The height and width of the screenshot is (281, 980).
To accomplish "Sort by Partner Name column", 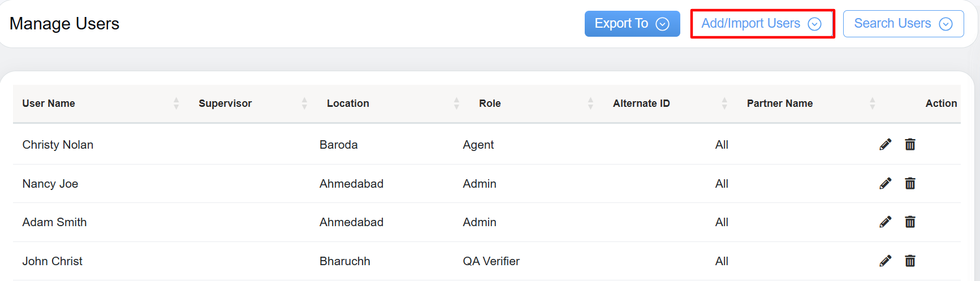I will (872, 103).
